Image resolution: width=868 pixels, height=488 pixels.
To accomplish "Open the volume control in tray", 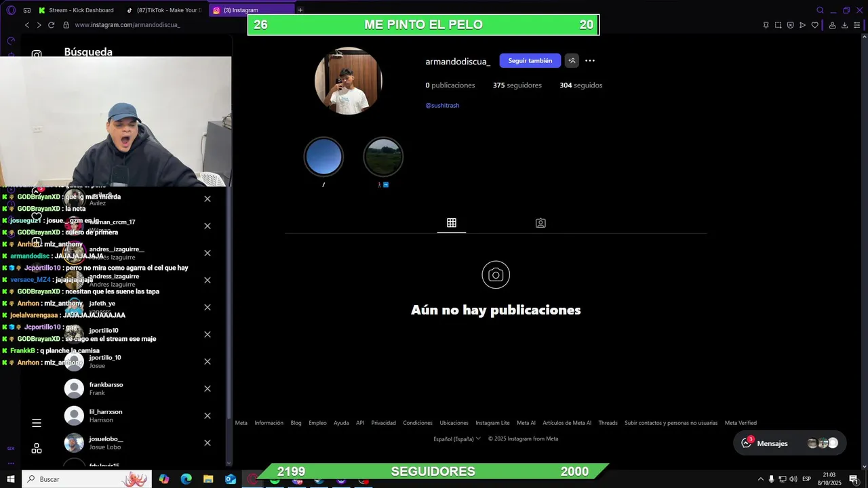I will coord(793,479).
